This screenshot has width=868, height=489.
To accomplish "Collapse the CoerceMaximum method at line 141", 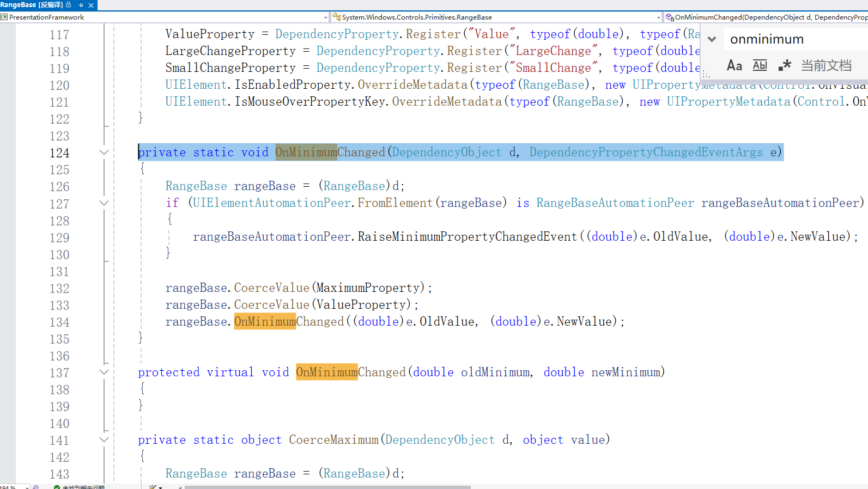I will click(x=104, y=440).
